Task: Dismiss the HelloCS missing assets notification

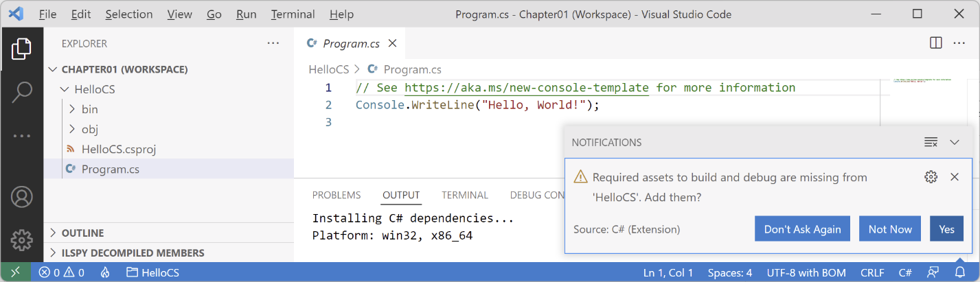Action: click(955, 177)
